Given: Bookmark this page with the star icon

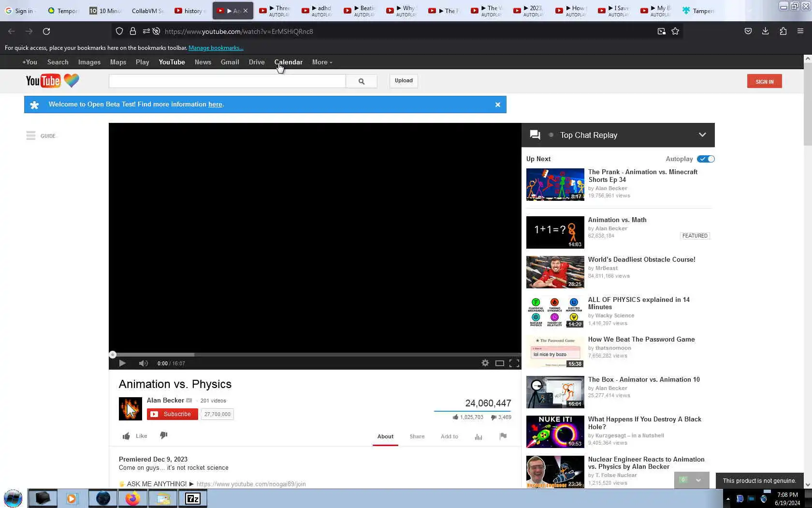Looking at the screenshot, I should coord(675,31).
